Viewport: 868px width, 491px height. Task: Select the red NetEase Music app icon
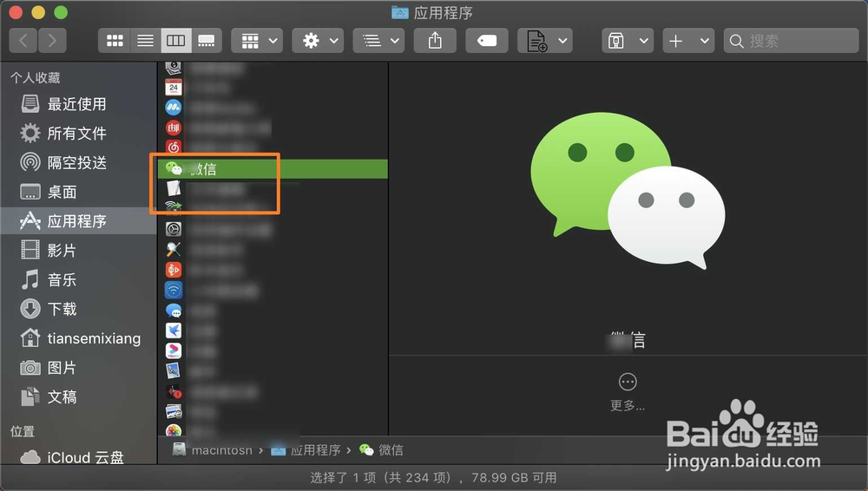click(174, 147)
